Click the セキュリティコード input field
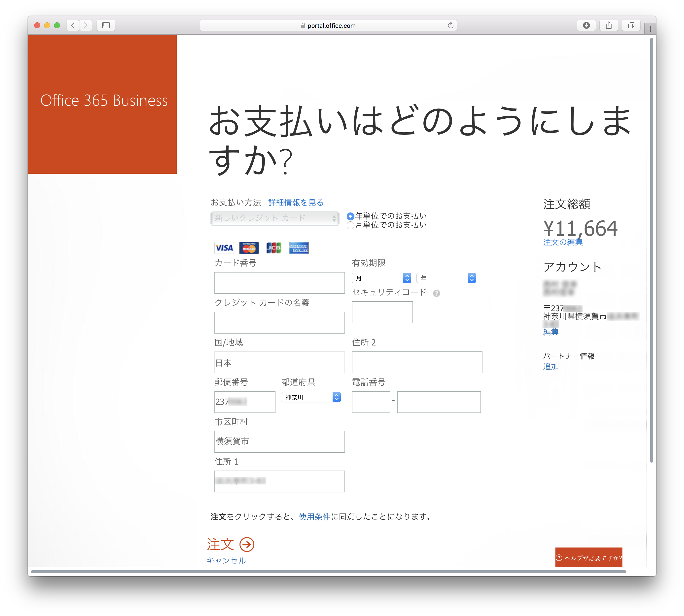 382,312
